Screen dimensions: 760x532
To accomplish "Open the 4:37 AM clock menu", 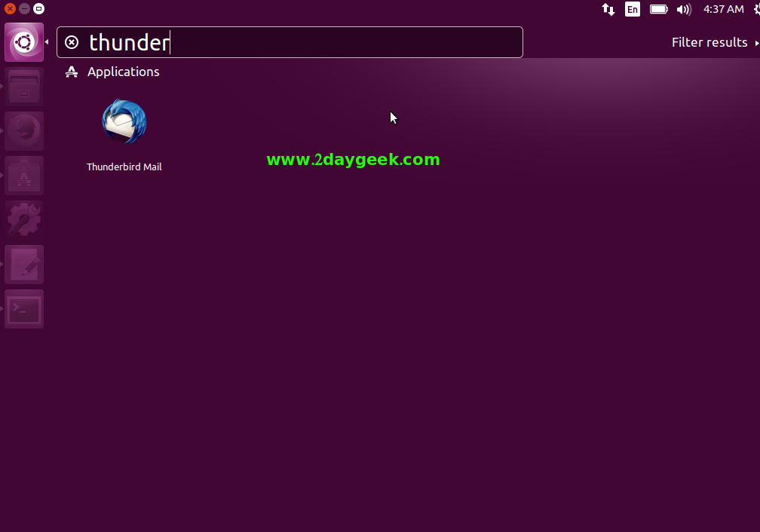I will [x=724, y=9].
